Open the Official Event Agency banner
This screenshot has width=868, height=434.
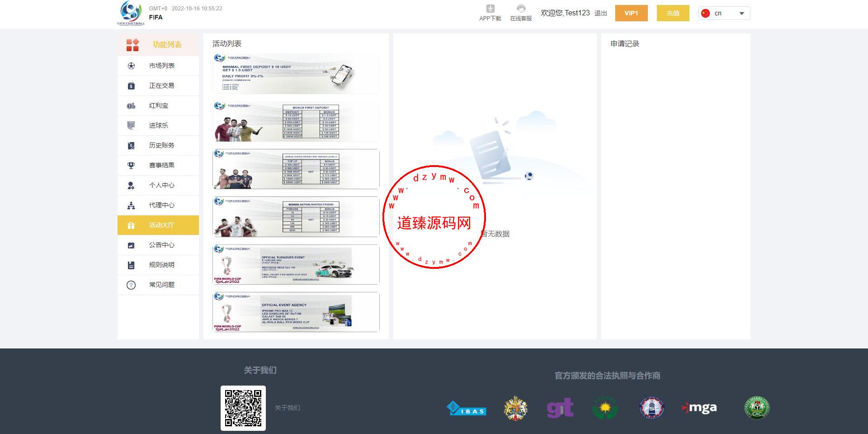coord(296,312)
